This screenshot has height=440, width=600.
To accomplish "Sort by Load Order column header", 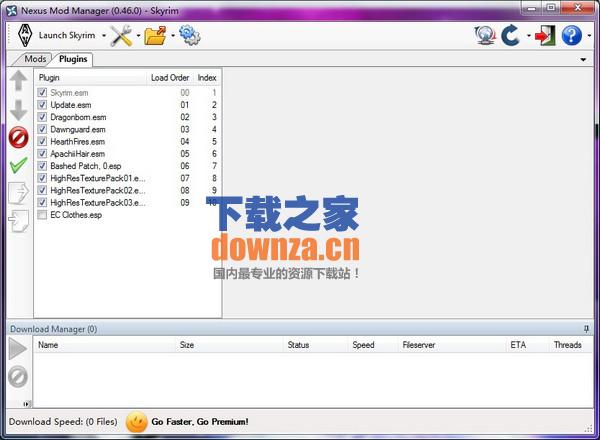I will coord(170,78).
